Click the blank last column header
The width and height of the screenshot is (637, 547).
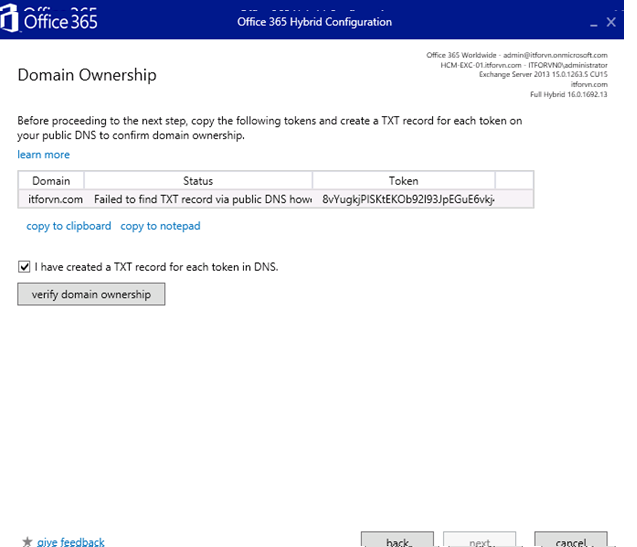[514, 181]
